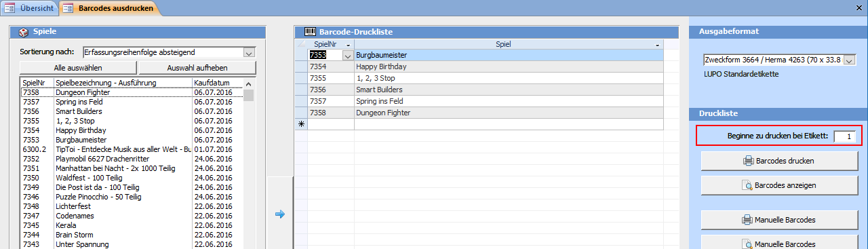The width and height of the screenshot is (868, 249).
Task: Click SpielNr cell 7356 in Druckliste
Action: [331, 90]
